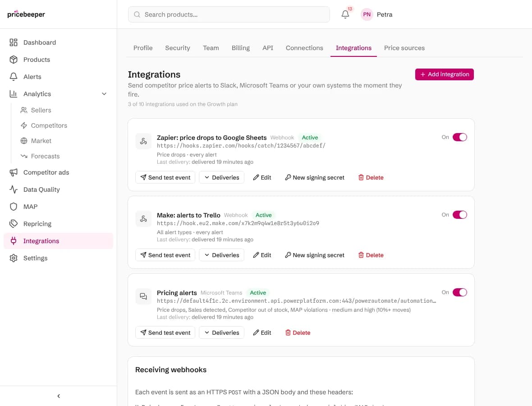Open Dashboard in the sidebar
The width and height of the screenshot is (532, 406).
[58, 42]
